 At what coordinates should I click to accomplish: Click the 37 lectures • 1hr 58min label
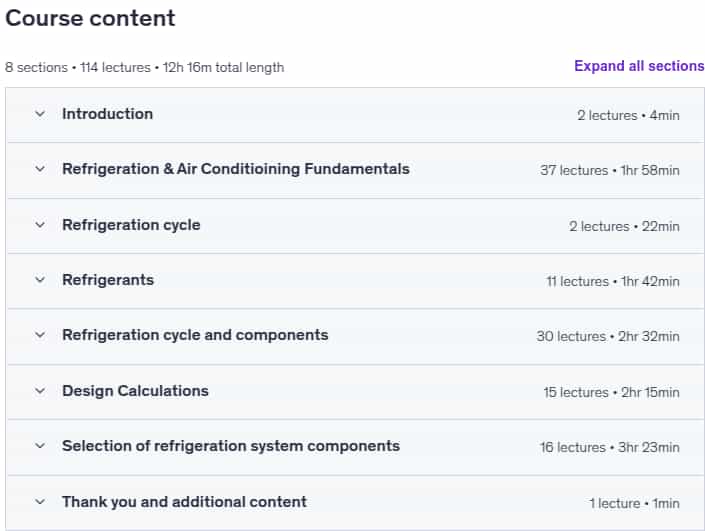(610, 170)
